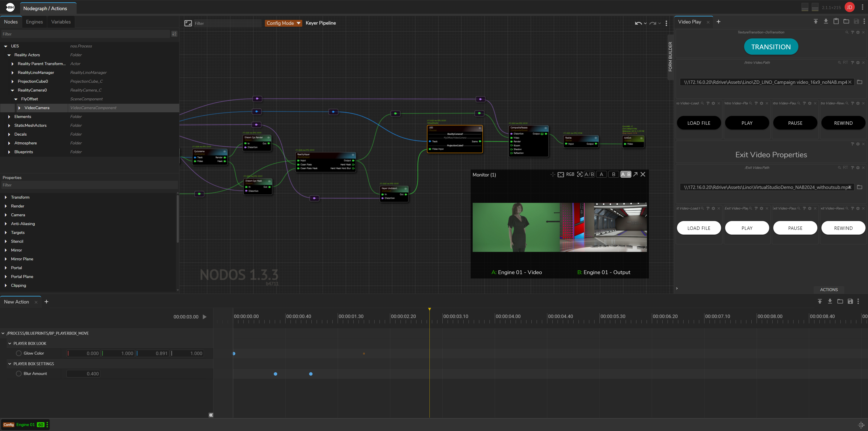This screenshot has height=431, width=868.
Task: Collapse the PLAYER BOX LOOK group
Action: pyautogui.click(x=10, y=343)
